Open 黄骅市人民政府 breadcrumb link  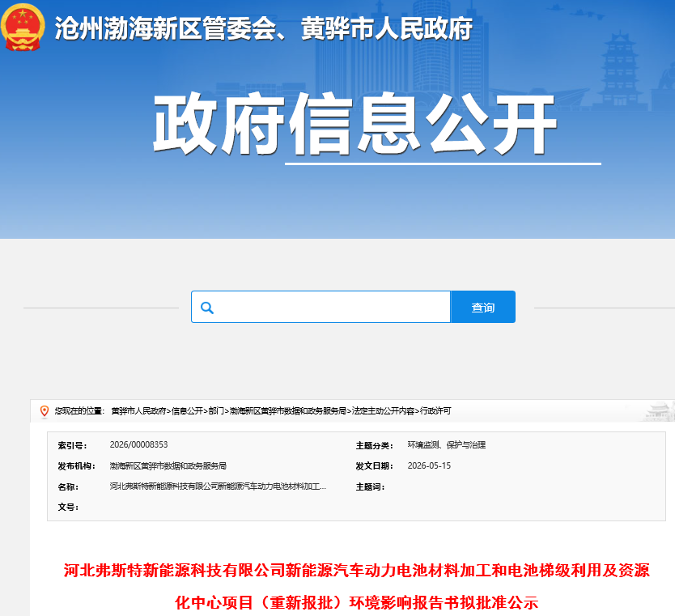pyautogui.click(x=138, y=411)
